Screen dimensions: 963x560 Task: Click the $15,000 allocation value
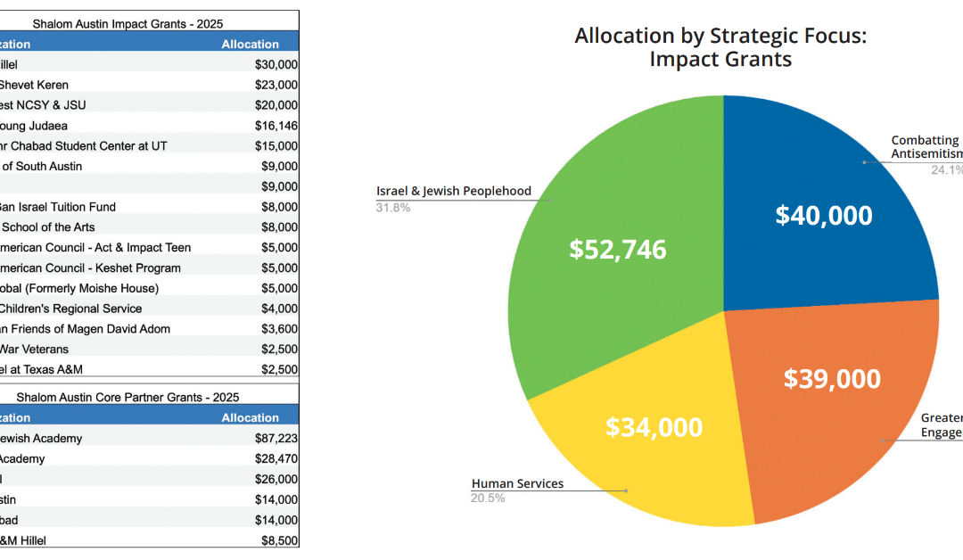[x=276, y=146]
